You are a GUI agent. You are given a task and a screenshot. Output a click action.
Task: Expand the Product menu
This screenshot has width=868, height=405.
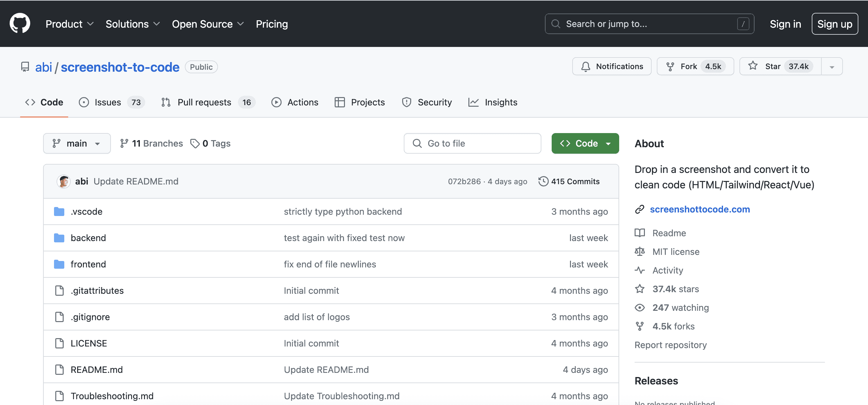point(69,24)
